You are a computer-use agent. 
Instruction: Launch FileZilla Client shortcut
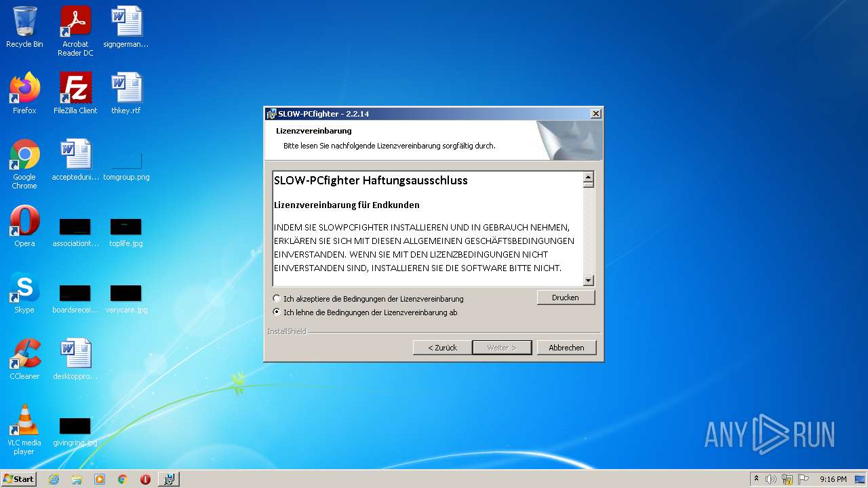click(x=75, y=94)
